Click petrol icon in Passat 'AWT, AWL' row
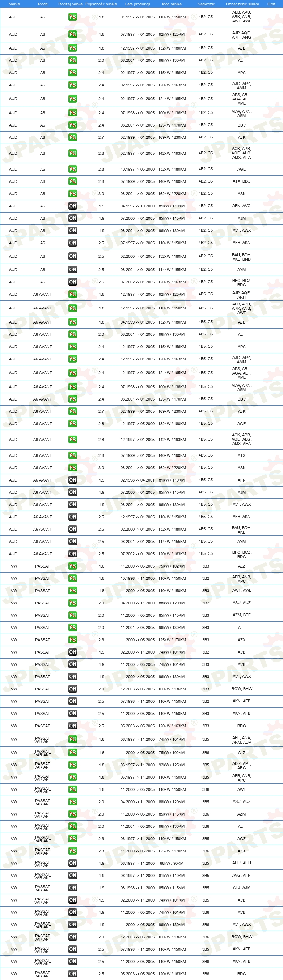Image resolution: width=283 pixels, height=980 pixels. coord(72,590)
